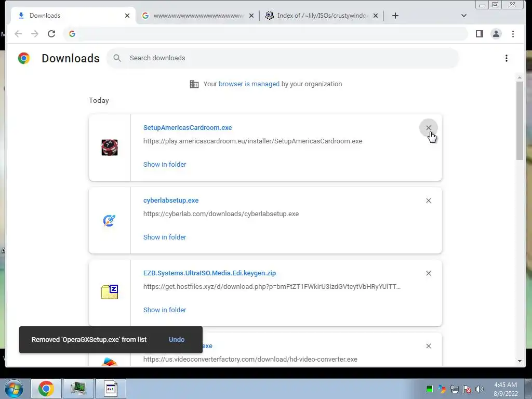The image size is (532, 399).
Task: Remove SetupAmericasCardroom.exe from downloads list
Action: (x=429, y=128)
